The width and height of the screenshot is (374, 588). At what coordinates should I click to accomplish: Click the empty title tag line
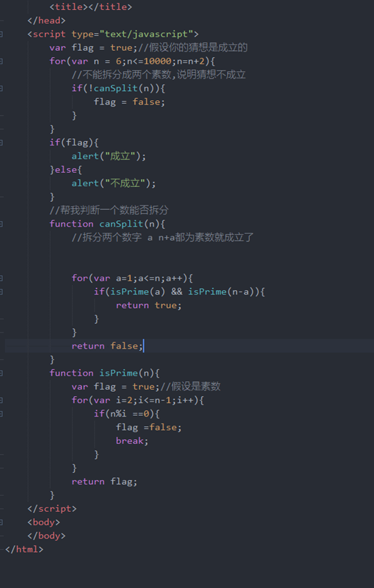[91, 7]
